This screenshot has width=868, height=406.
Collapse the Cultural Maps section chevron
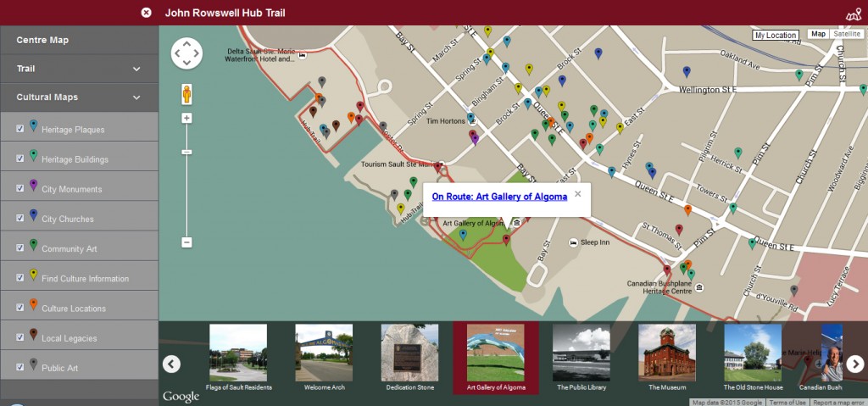(136, 97)
